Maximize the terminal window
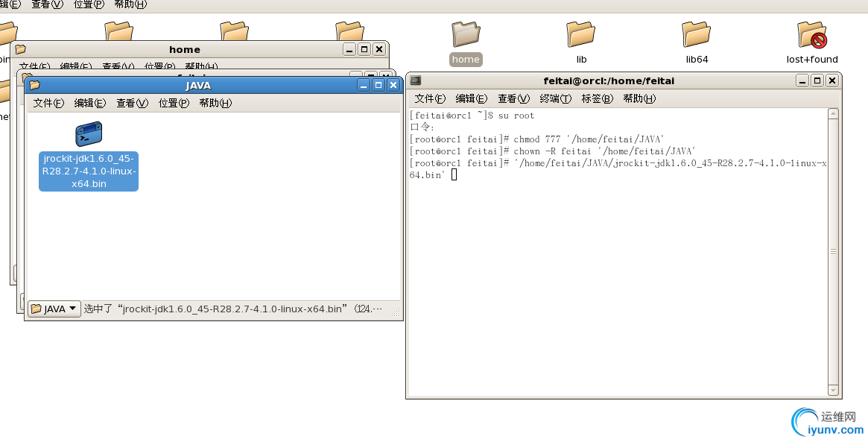This screenshot has width=868, height=442. click(817, 80)
